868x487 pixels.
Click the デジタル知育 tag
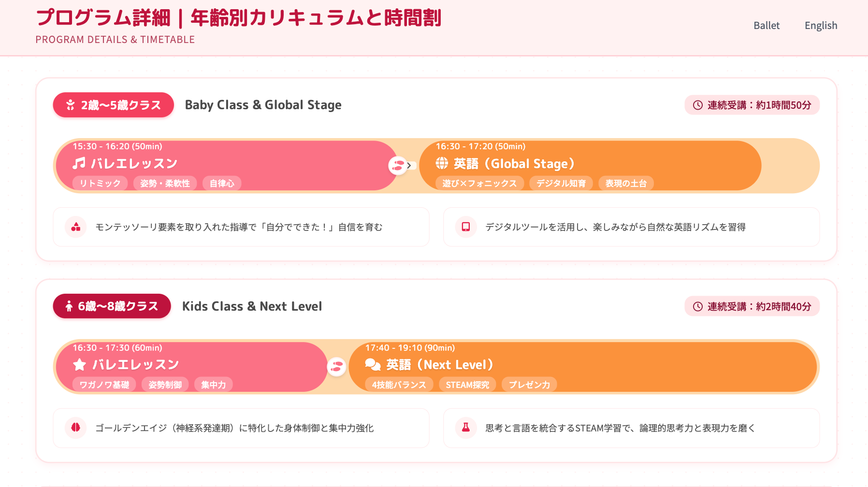coord(561,184)
